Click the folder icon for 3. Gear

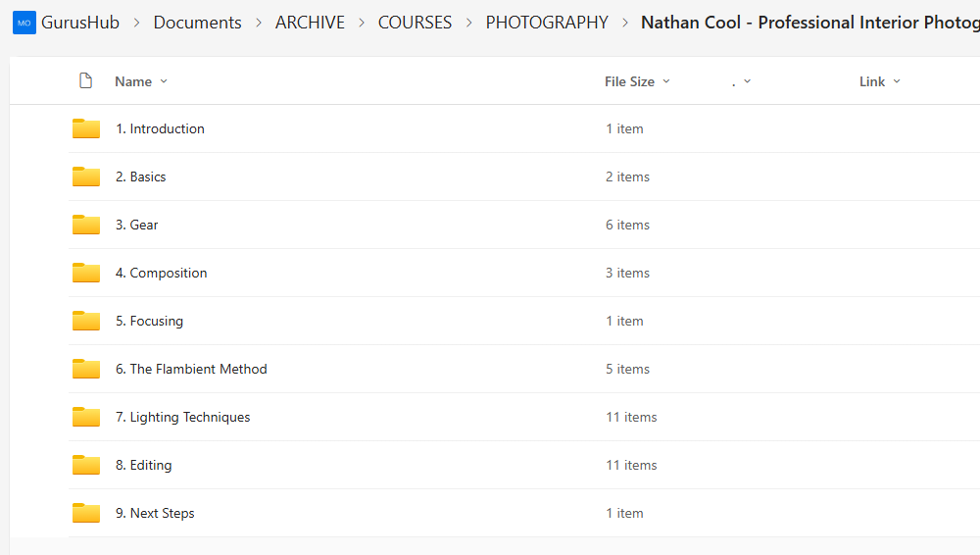[86, 225]
